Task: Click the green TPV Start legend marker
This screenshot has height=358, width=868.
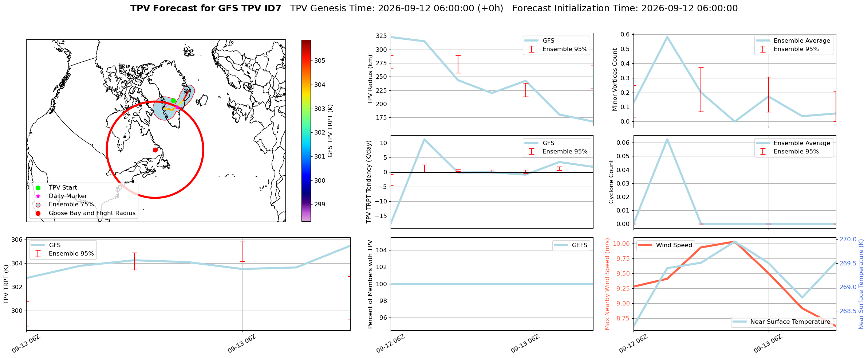Action: 38,188
